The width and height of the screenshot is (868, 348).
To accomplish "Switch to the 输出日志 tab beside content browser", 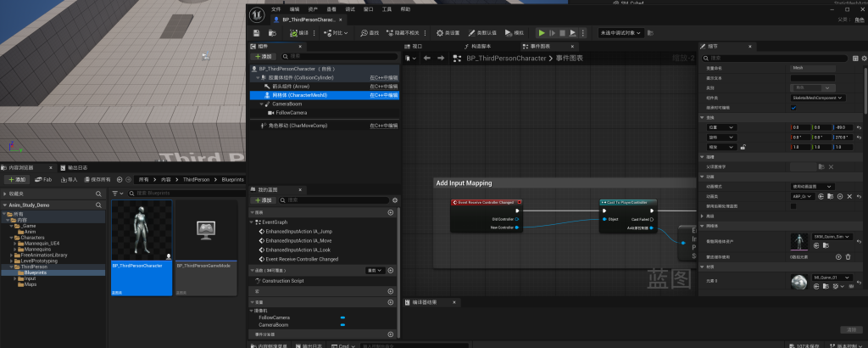I will coord(74,167).
